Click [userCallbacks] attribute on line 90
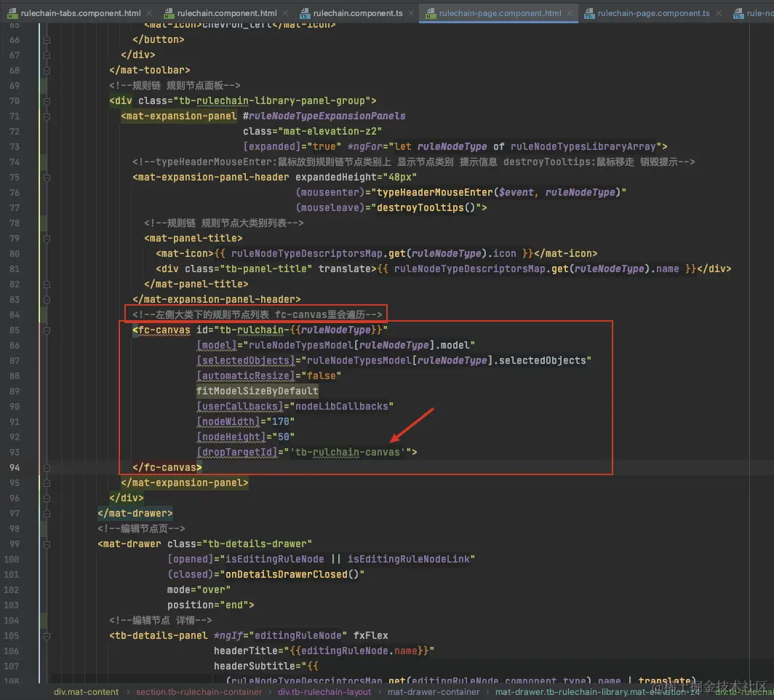The image size is (774, 700). click(x=240, y=406)
